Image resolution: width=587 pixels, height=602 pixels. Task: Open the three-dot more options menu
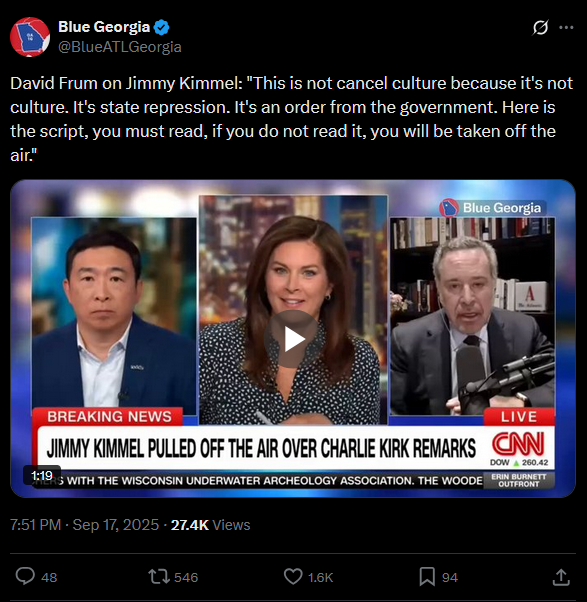pos(566,28)
